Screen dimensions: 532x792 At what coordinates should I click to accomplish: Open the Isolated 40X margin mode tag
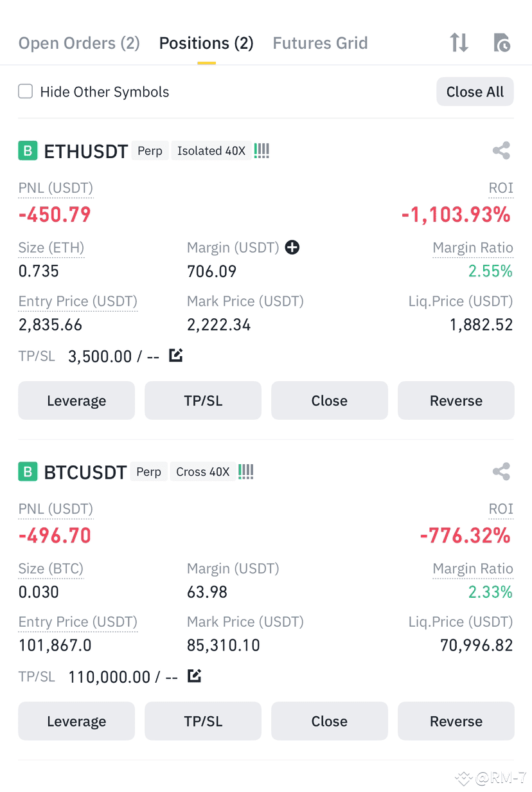point(211,151)
